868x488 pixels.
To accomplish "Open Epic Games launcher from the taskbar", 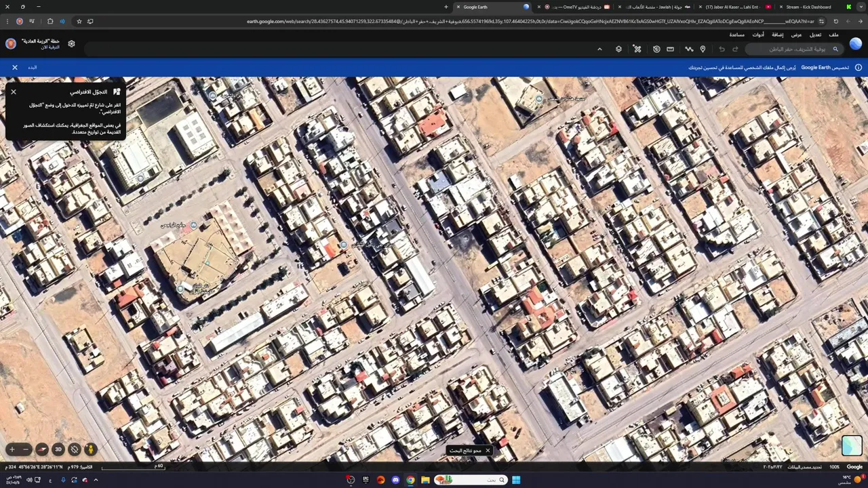I will tap(366, 480).
